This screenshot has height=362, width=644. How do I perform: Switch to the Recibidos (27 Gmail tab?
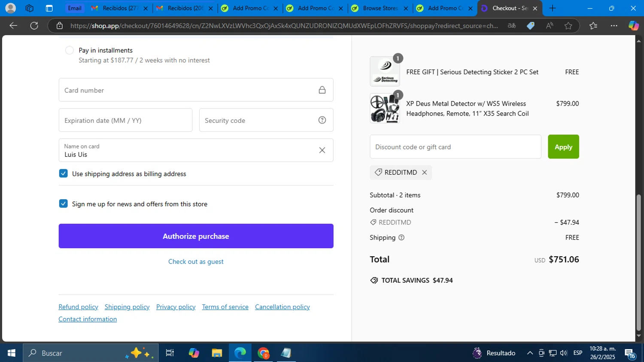[120, 8]
